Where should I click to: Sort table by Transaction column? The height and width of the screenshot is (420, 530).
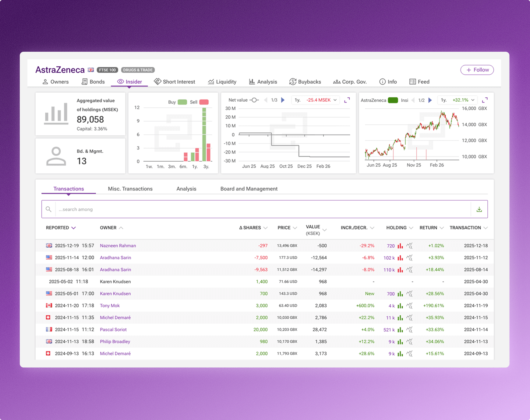(x=468, y=228)
